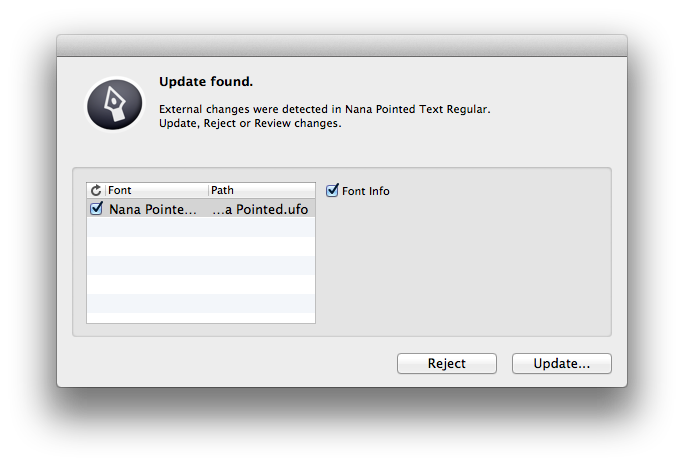Click the bold Update found. heading
The image size is (684, 466).
pyautogui.click(x=206, y=82)
